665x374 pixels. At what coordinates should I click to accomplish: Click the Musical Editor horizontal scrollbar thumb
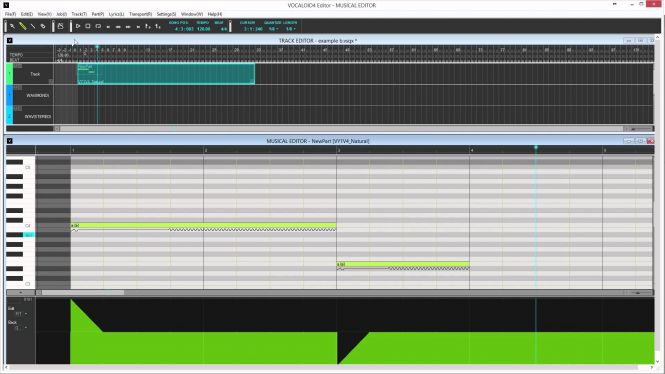click(83, 293)
